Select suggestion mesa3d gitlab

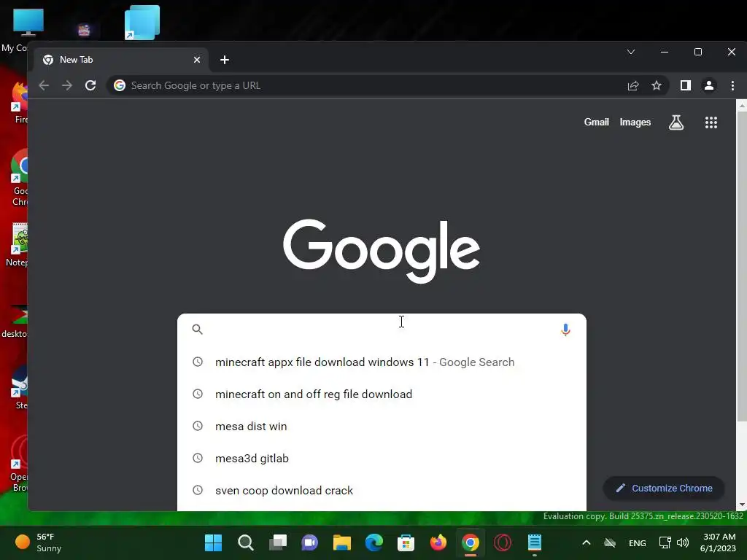click(x=382, y=459)
